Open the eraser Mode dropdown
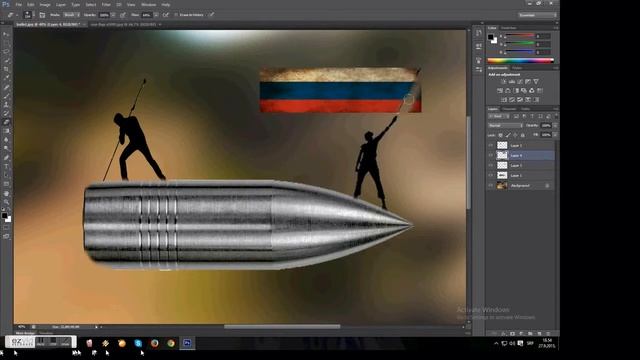The width and height of the screenshot is (640, 360). [72, 15]
